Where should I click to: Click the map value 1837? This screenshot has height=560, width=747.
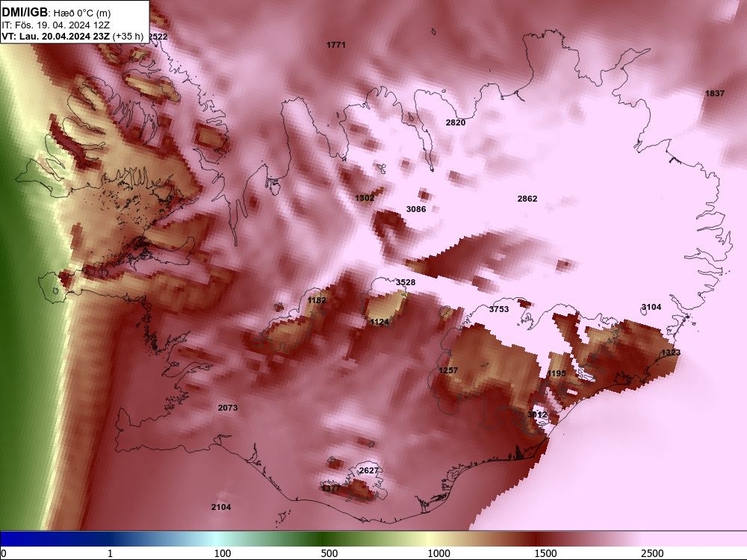(715, 93)
